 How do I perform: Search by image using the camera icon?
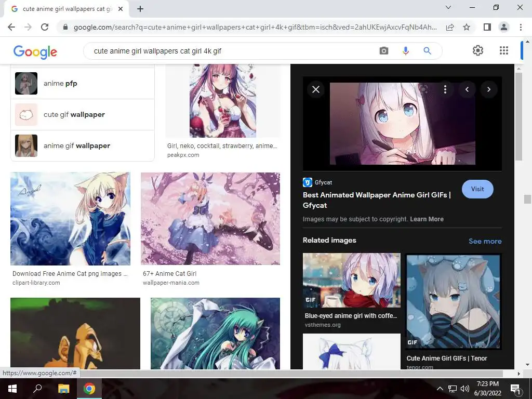coord(384,51)
